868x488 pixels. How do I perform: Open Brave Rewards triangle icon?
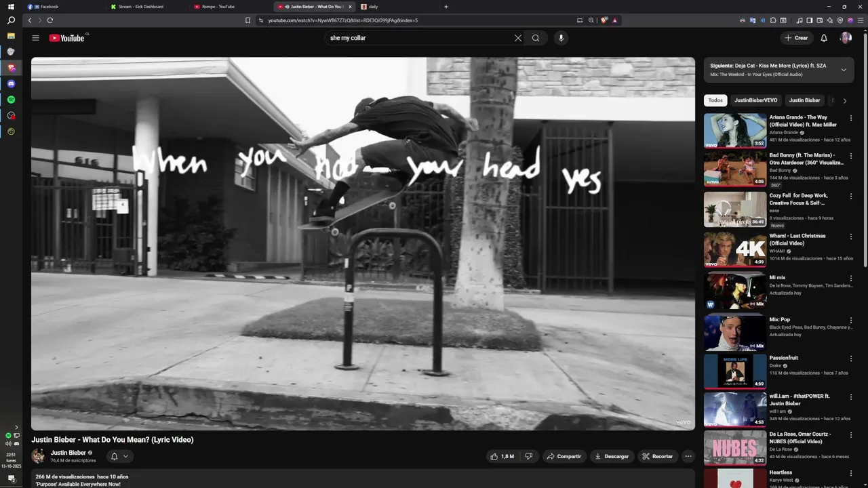615,20
